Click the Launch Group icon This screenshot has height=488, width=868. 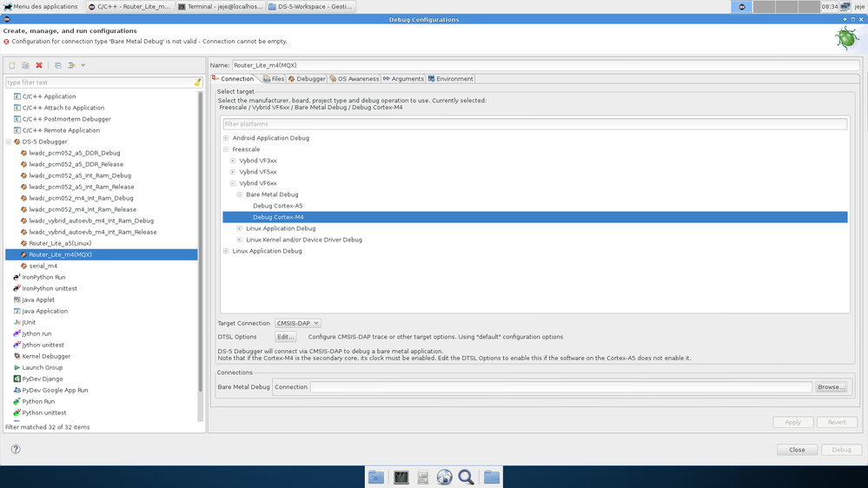point(17,367)
